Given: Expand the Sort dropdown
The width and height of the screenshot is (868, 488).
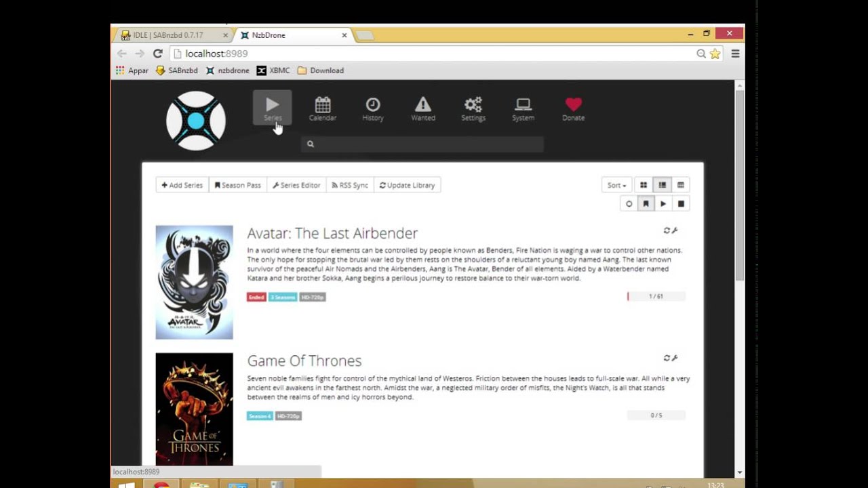Looking at the screenshot, I should point(616,185).
